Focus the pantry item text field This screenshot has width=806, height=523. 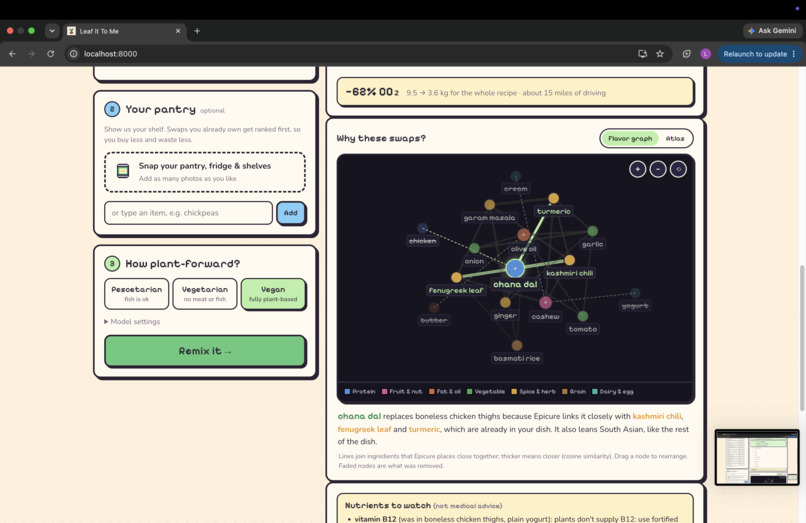click(188, 213)
